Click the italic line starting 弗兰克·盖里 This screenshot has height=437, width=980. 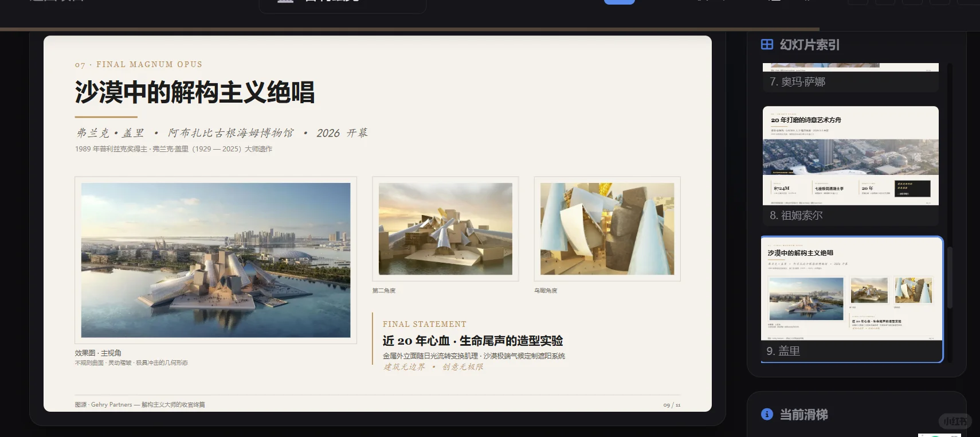click(x=222, y=133)
